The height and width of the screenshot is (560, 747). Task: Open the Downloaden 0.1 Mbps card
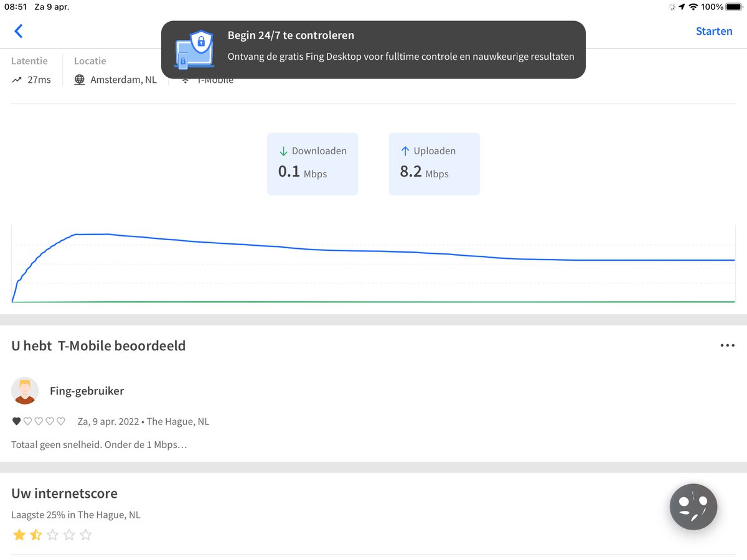(312, 164)
